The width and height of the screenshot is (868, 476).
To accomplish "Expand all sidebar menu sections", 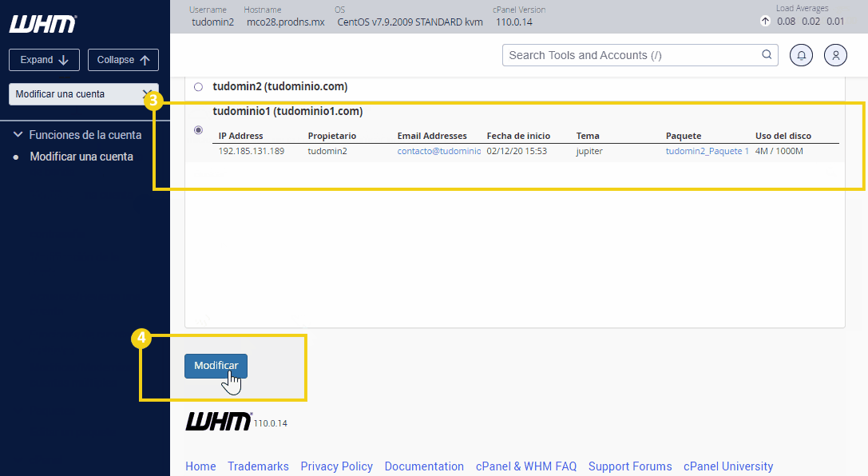I will (x=44, y=60).
